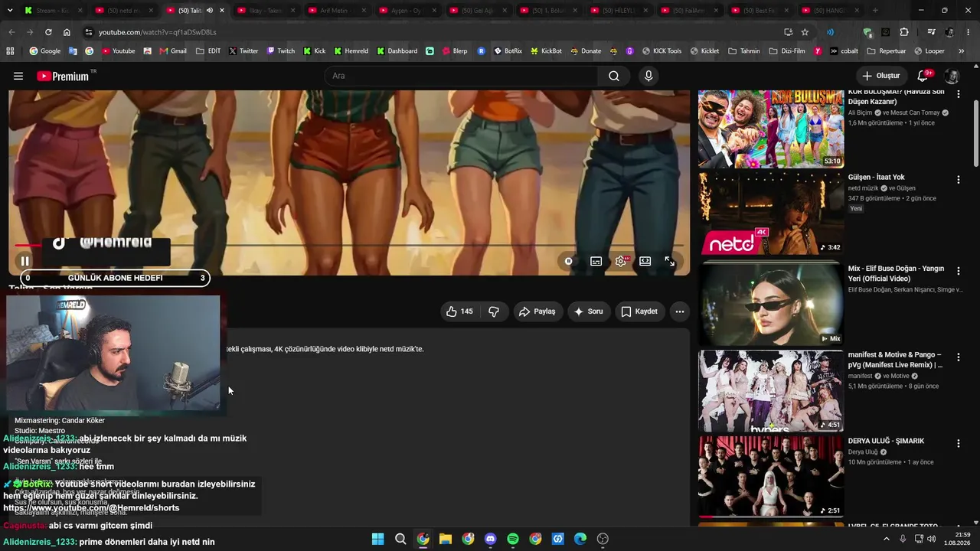Open Gülşen - İtaat Yok video thumbnail
The height and width of the screenshot is (551, 980).
771,213
